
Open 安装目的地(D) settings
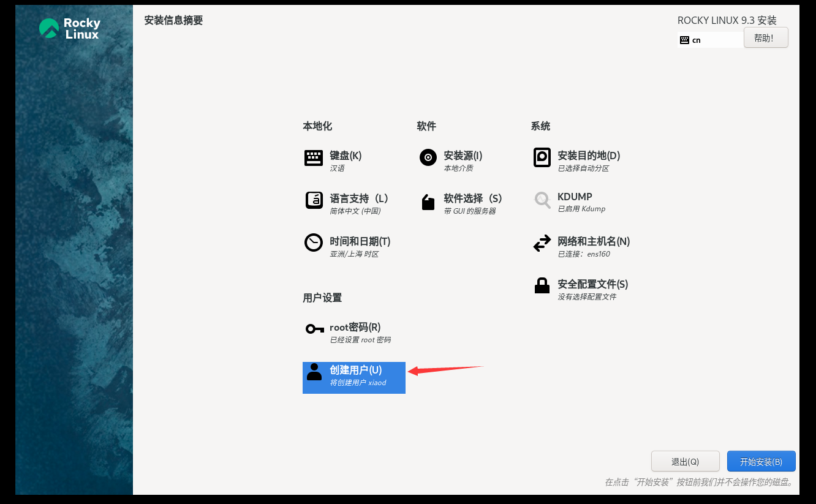[589, 156]
